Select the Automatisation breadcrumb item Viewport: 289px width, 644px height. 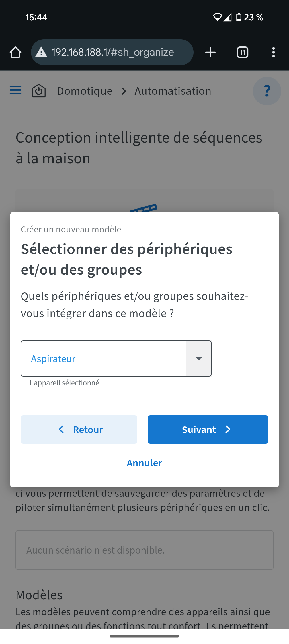tap(173, 91)
